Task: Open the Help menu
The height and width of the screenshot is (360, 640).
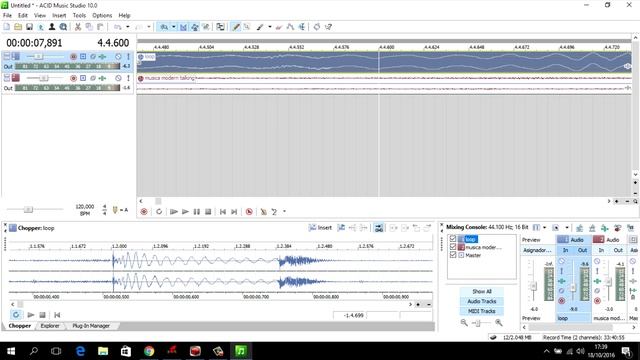Action: 124,16
